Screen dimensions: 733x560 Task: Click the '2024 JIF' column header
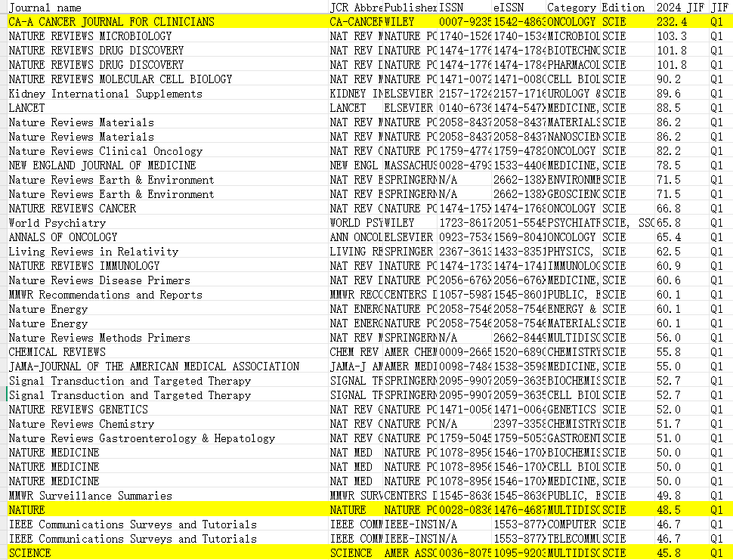[682, 8]
